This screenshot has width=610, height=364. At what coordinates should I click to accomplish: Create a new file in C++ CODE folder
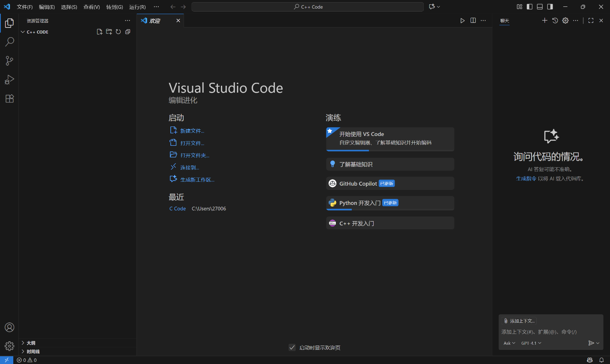(100, 32)
